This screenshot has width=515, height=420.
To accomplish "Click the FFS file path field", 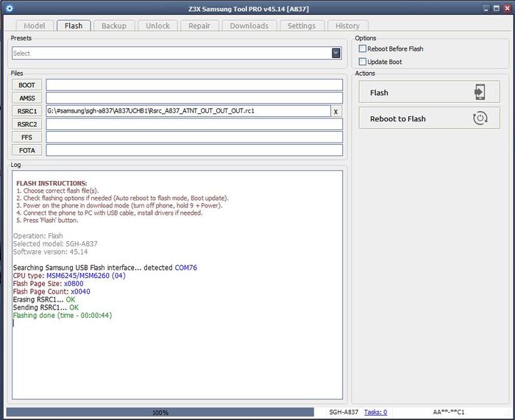I will point(194,137).
